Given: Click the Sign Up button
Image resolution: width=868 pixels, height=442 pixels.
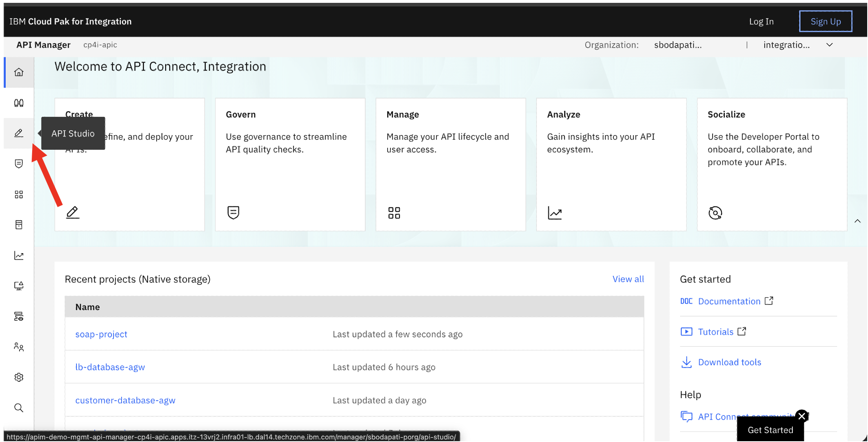Looking at the screenshot, I should coord(826,21).
